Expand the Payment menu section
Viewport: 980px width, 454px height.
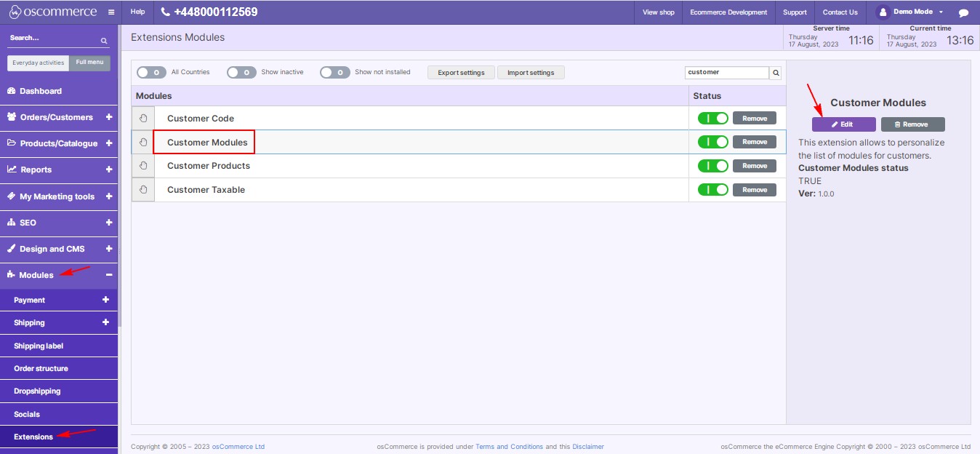tap(107, 299)
